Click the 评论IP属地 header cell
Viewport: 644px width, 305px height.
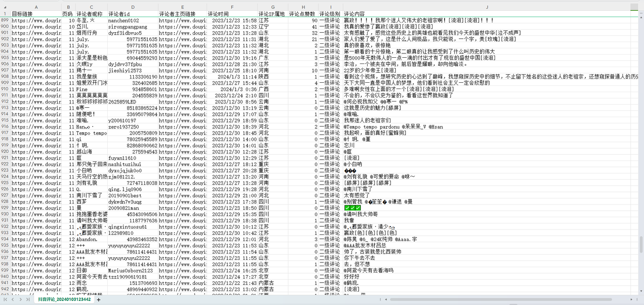pyautogui.click(x=272, y=14)
